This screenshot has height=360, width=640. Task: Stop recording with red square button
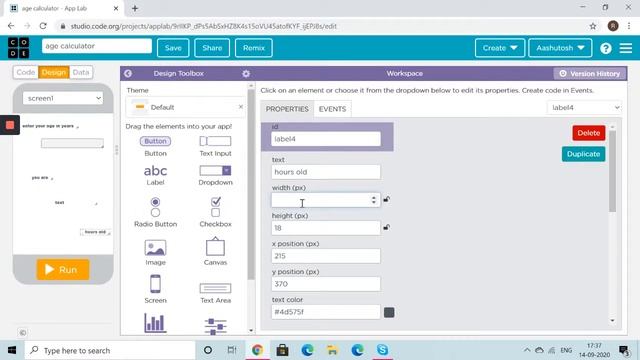(10, 125)
